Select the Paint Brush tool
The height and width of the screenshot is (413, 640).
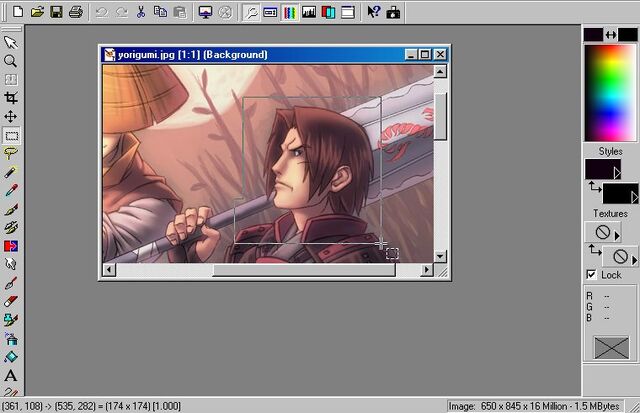(x=11, y=209)
